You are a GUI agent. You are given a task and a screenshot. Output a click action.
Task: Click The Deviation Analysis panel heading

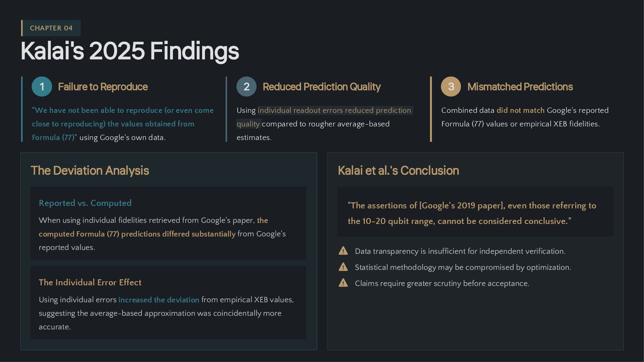pyautogui.click(x=90, y=171)
